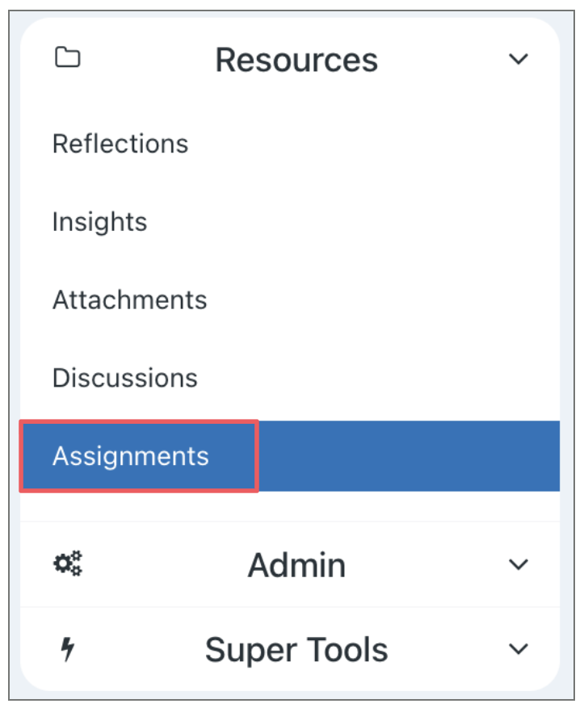Expand the Admin section with its chevron

pos(518,564)
